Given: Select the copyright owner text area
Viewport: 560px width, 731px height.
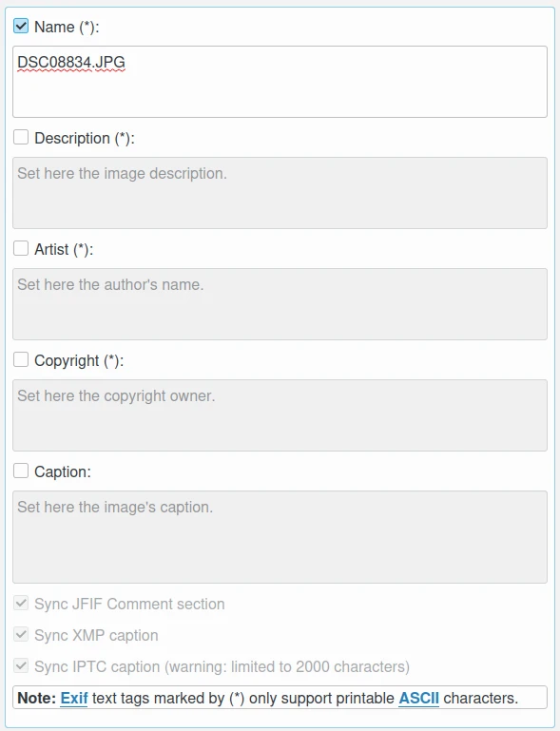Looking at the screenshot, I should click(x=280, y=415).
